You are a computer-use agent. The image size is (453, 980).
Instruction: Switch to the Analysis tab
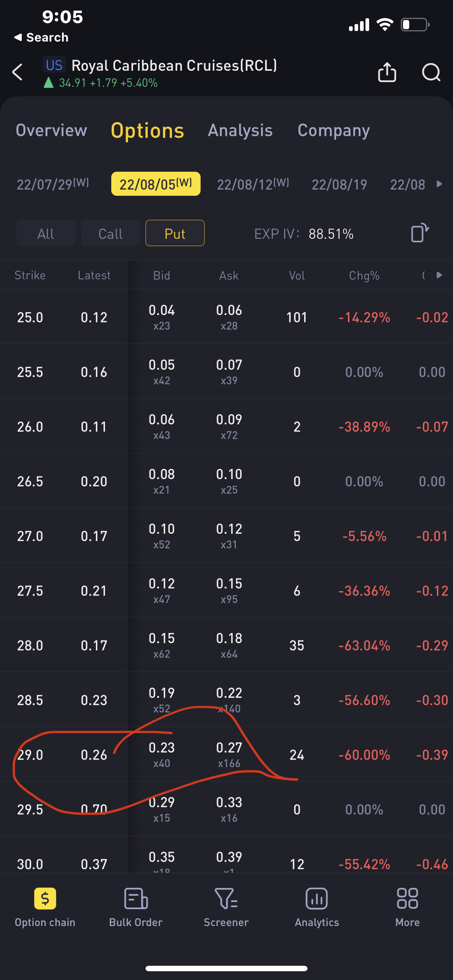click(240, 131)
